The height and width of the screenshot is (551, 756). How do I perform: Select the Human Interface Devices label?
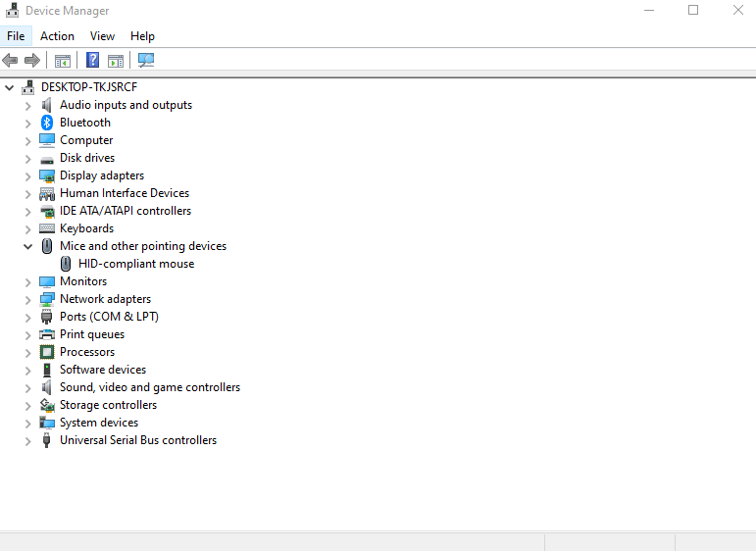pos(125,193)
